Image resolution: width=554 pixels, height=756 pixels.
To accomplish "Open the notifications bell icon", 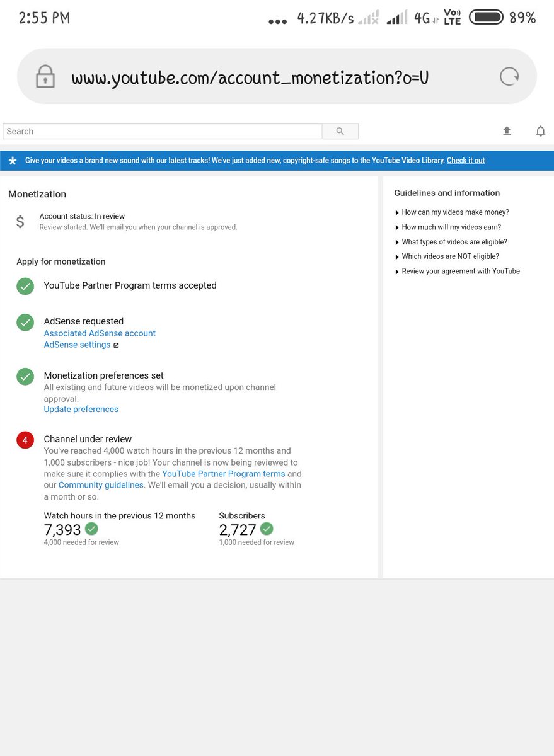I will 540,131.
